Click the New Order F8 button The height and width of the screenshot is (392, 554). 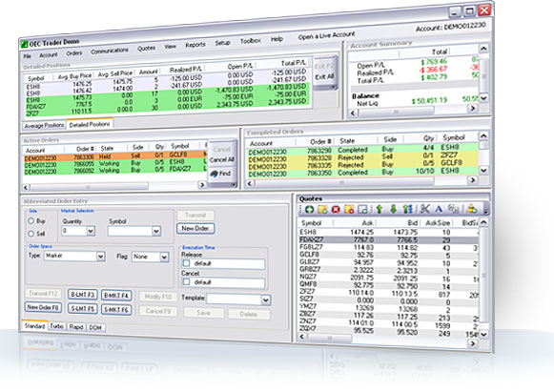click(x=43, y=307)
